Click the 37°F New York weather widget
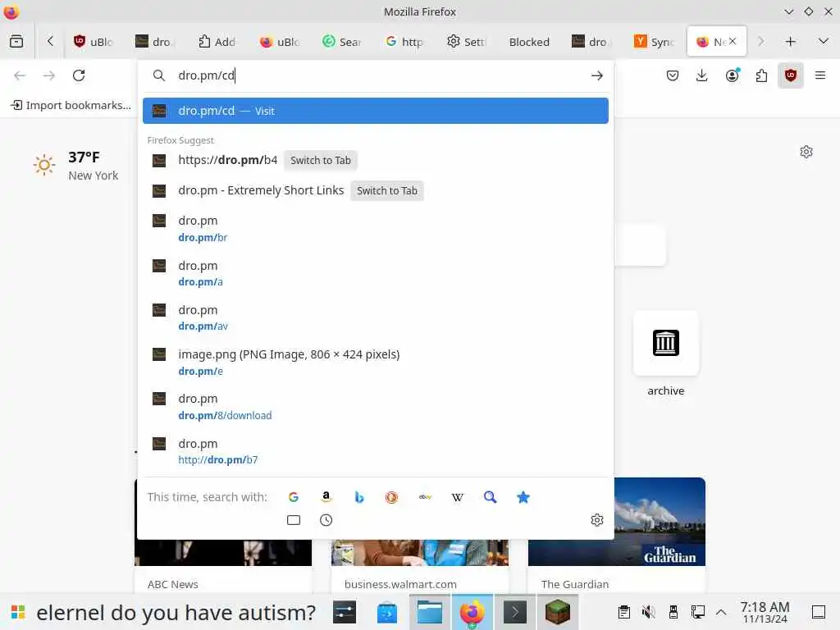This screenshot has height=630, width=840. click(x=75, y=166)
